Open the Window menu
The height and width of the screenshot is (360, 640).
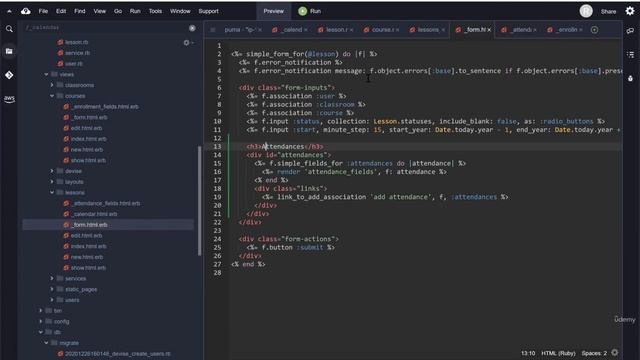(x=180, y=11)
